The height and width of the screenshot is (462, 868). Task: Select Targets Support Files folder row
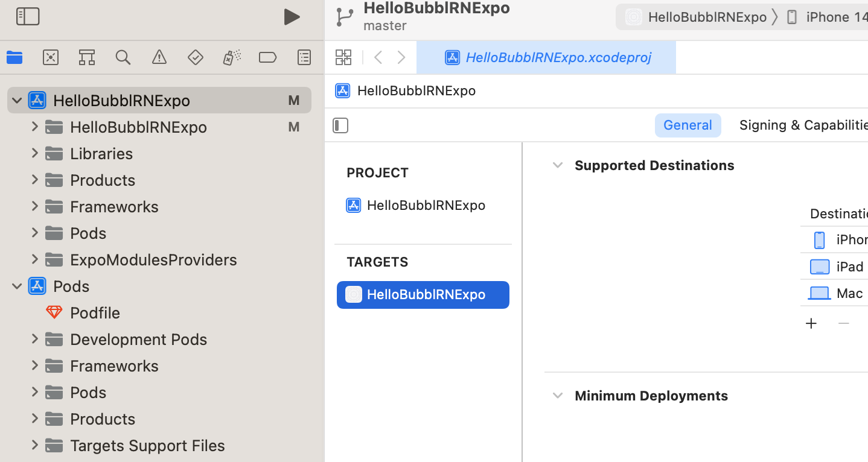[159, 445]
